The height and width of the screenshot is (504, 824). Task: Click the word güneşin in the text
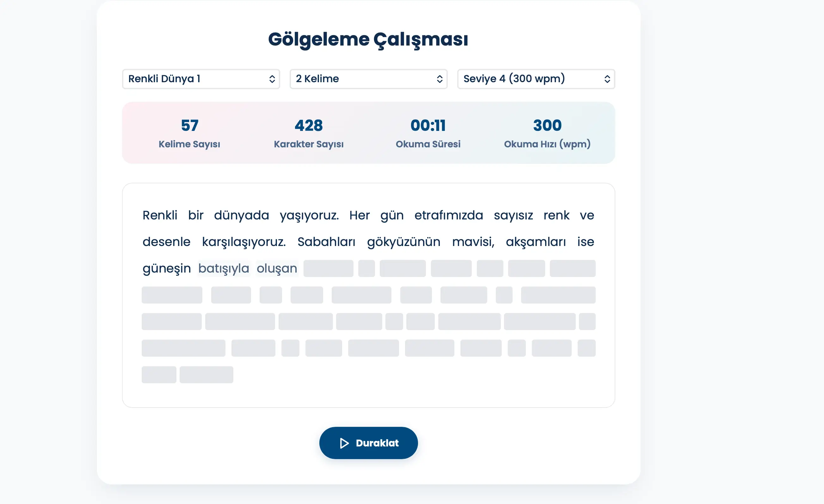167,268
